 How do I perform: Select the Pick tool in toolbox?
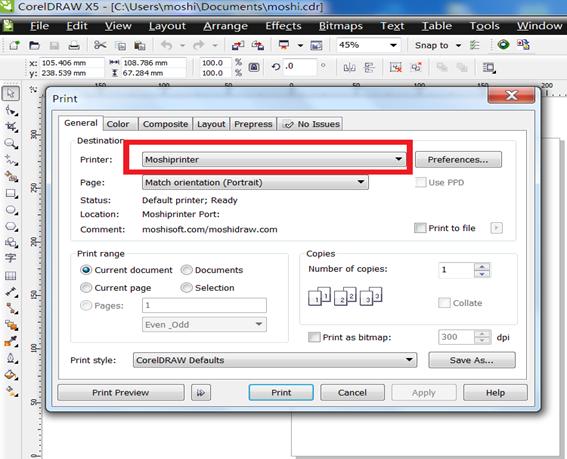click(11, 93)
